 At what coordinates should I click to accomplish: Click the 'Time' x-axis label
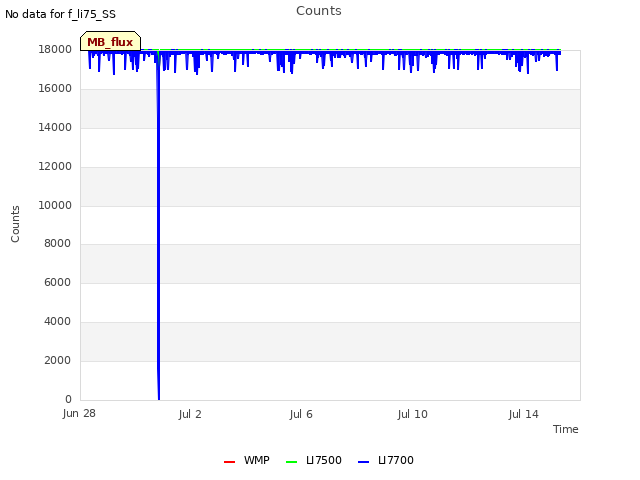click(x=566, y=429)
